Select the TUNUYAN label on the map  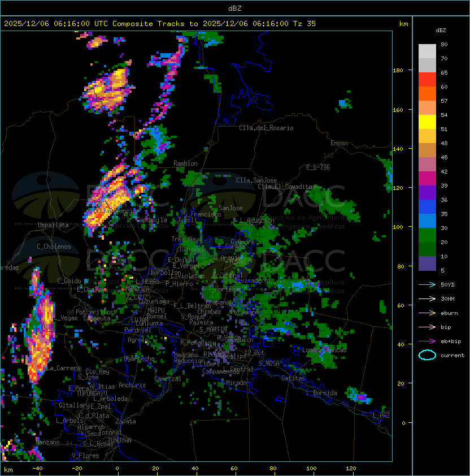pos(120,440)
